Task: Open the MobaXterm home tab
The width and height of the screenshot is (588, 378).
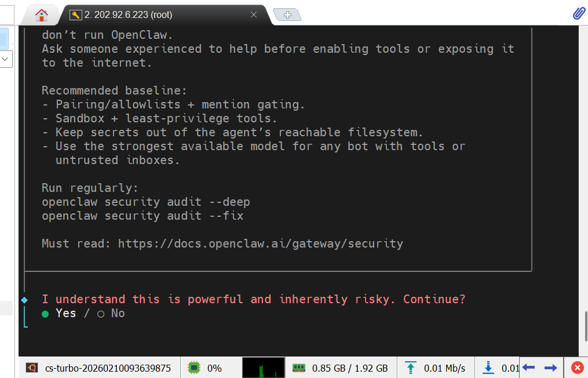Action: 41,15
